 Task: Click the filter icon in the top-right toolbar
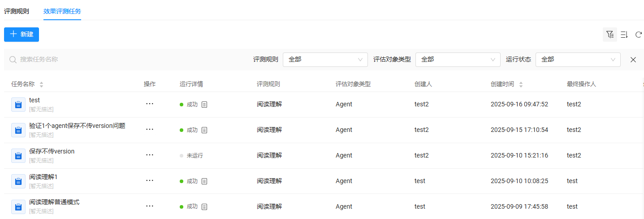pyautogui.click(x=609, y=35)
